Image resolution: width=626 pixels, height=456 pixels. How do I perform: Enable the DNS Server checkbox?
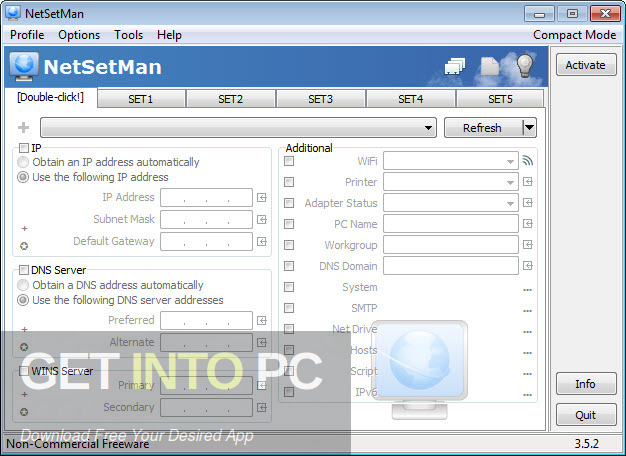24,270
